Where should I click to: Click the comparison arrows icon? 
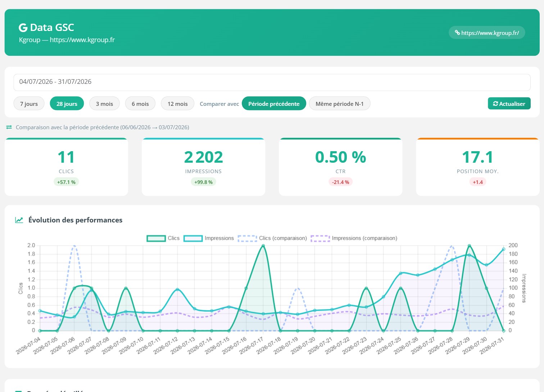9,127
